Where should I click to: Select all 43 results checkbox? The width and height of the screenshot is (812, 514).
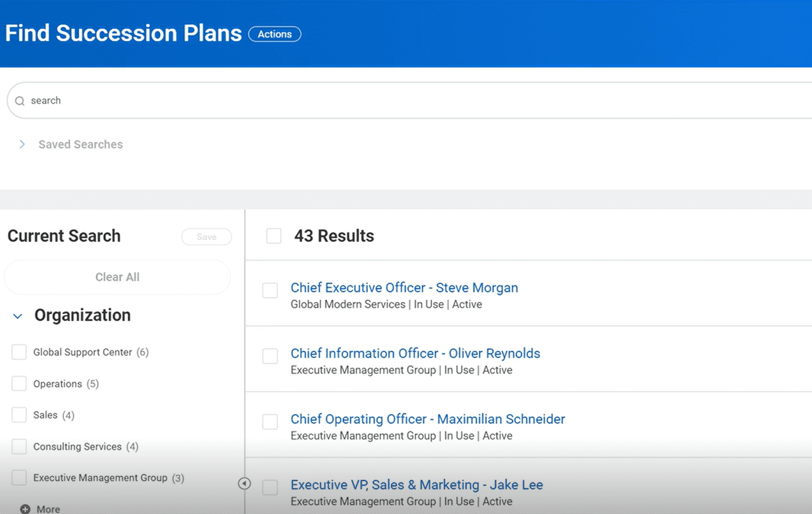[274, 236]
